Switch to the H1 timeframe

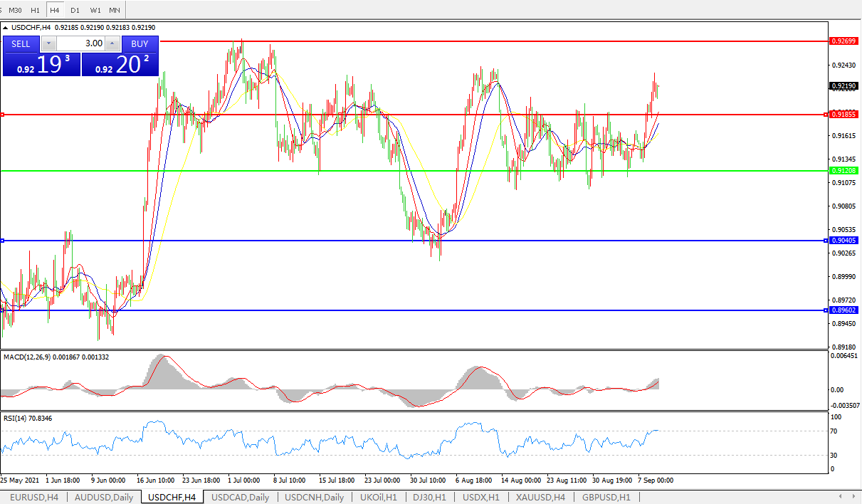pyautogui.click(x=36, y=10)
